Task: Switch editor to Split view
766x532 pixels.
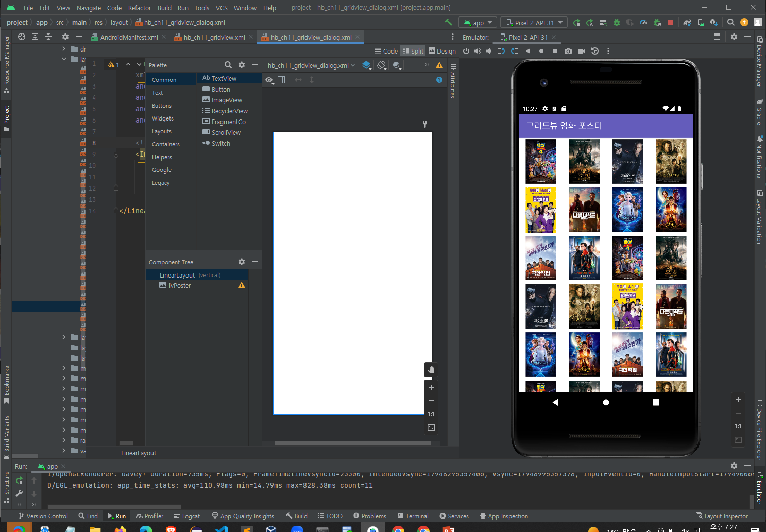Action: coord(413,51)
